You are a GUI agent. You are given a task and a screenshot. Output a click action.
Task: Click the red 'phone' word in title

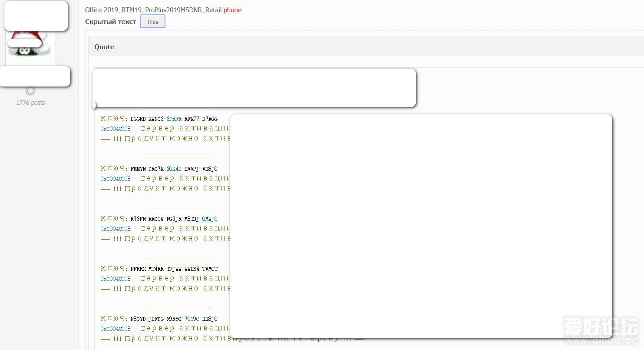(232, 10)
